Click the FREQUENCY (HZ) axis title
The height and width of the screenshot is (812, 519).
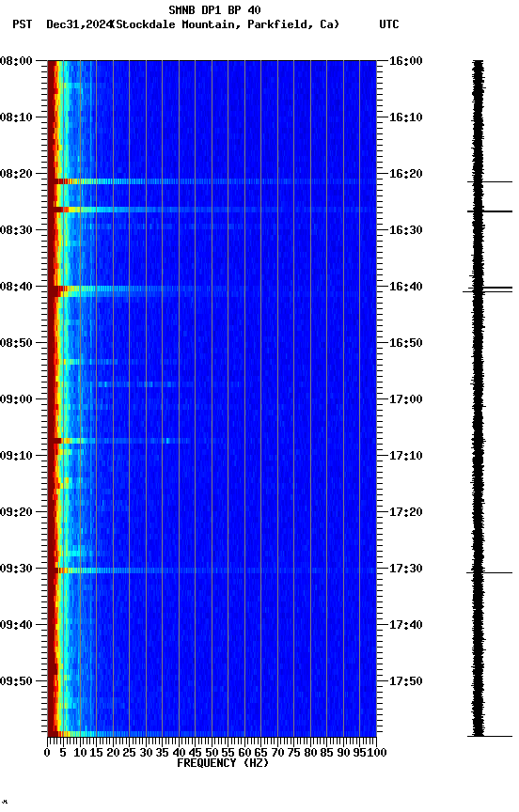(223, 763)
